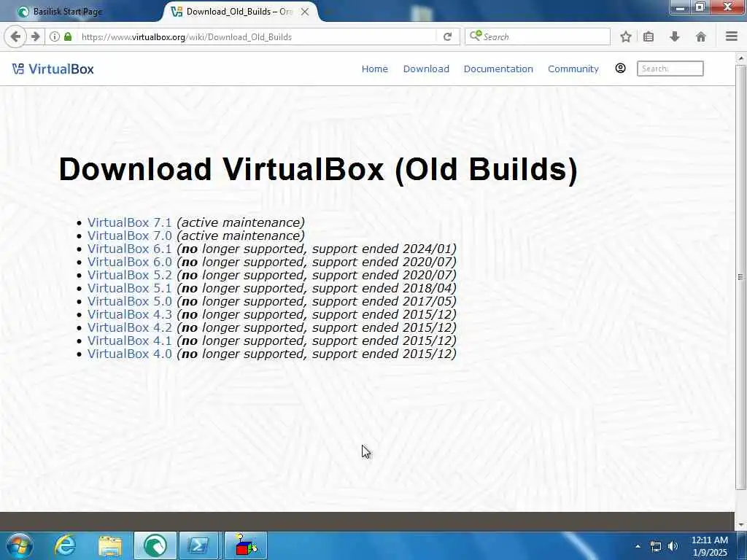Open the Documentation menu link
Image resolution: width=747 pixels, height=560 pixels.
click(498, 69)
